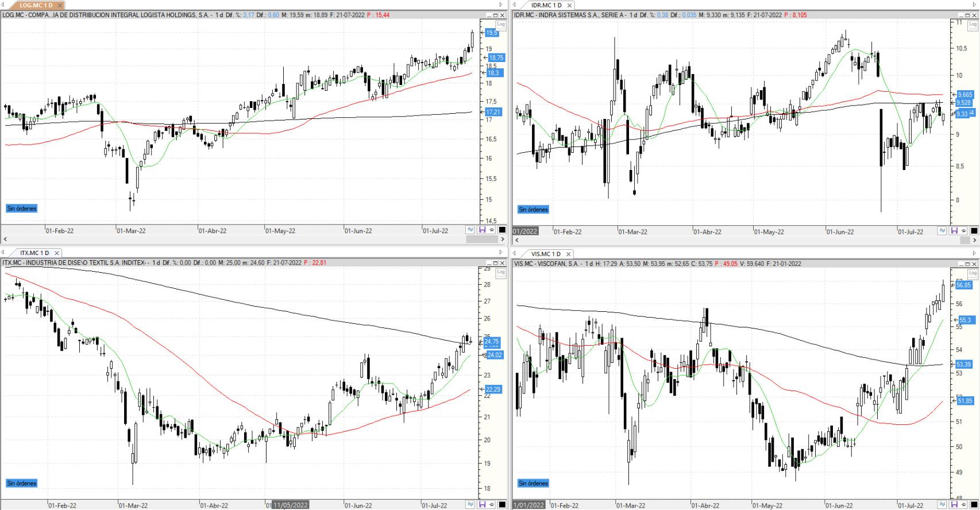Click the save icon in ITX.MC chart
The width and height of the screenshot is (980, 510).
[481, 504]
